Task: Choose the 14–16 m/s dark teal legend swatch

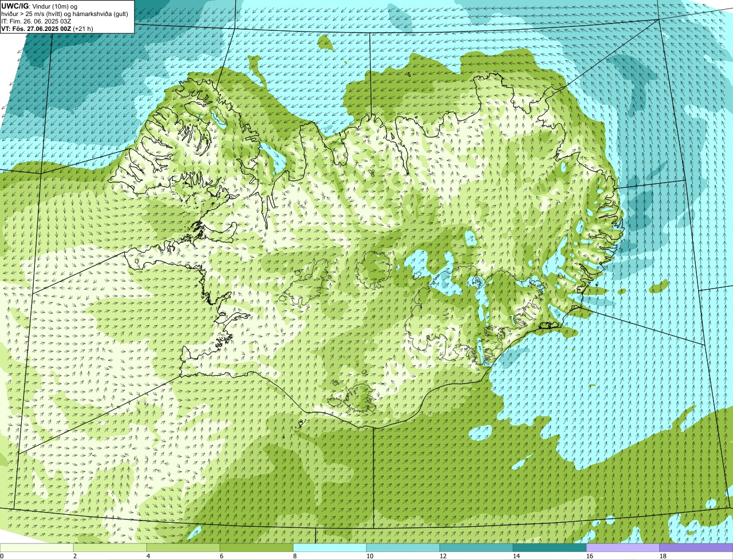Action: [550, 547]
